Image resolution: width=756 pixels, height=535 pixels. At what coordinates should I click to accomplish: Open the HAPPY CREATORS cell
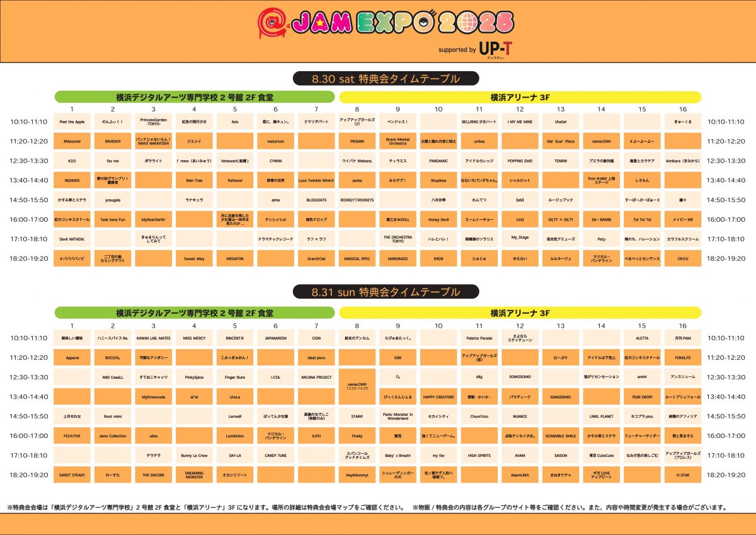click(438, 397)
